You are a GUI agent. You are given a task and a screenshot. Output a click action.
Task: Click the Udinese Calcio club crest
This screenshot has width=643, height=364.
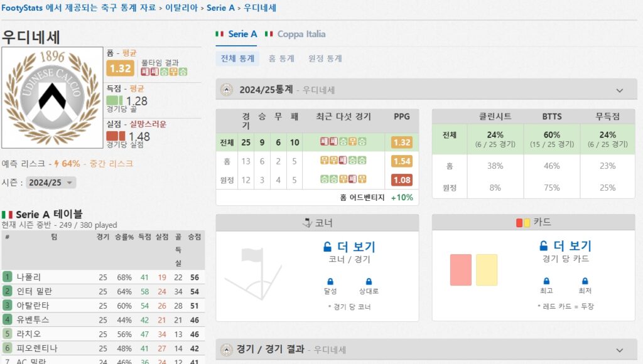pyautogui.click(x=52, y=97)
